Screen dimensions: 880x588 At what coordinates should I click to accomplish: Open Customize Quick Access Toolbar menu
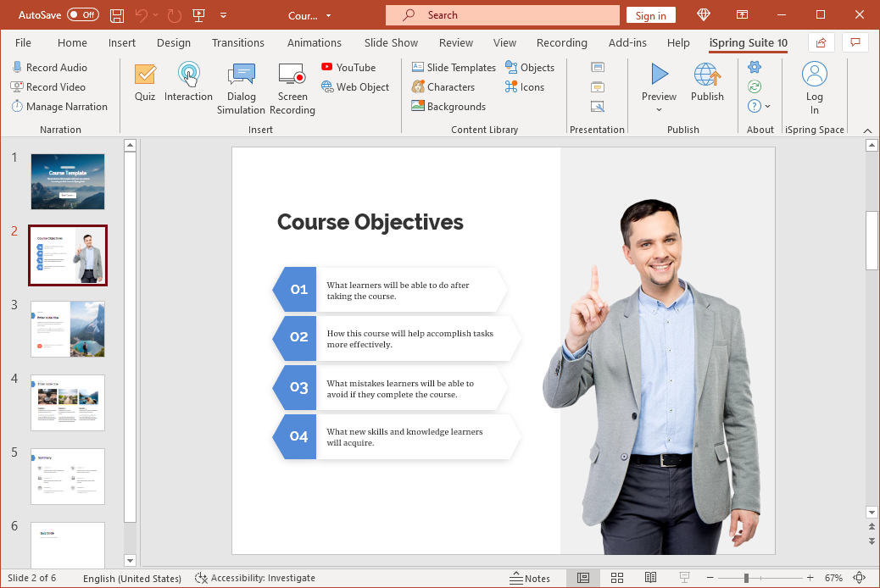point(223,14)
